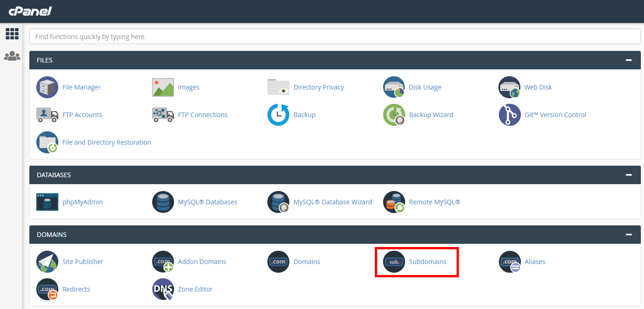Open the Addon Domains icon

click(163, 262)
